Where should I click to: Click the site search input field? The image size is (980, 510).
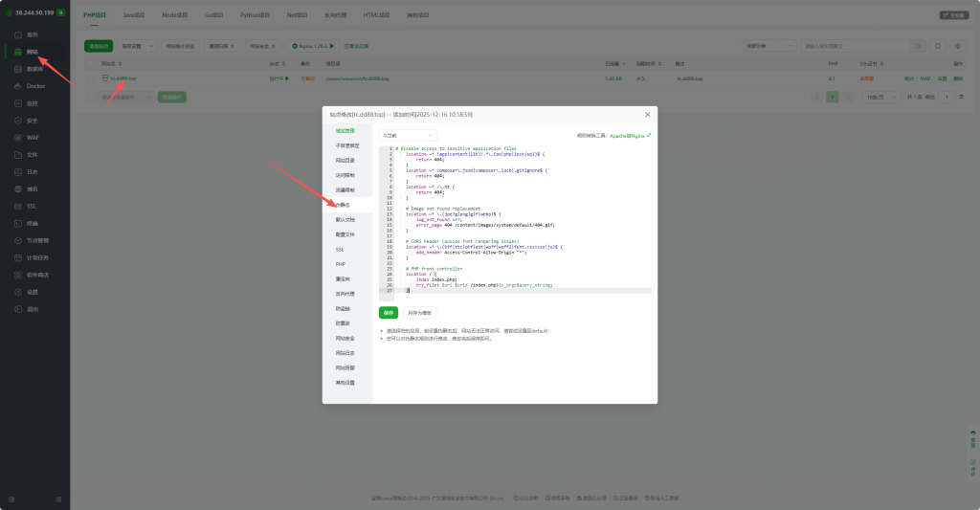tap(856, 46)
